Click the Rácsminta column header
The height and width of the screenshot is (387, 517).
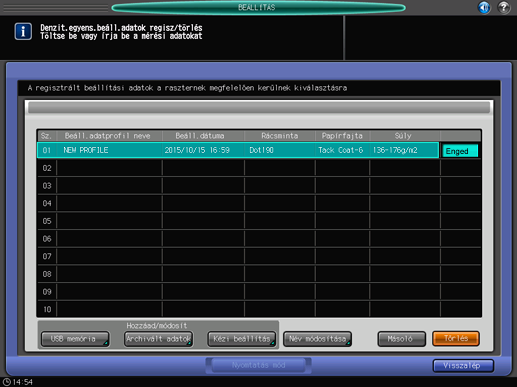(x=279, y=136)
